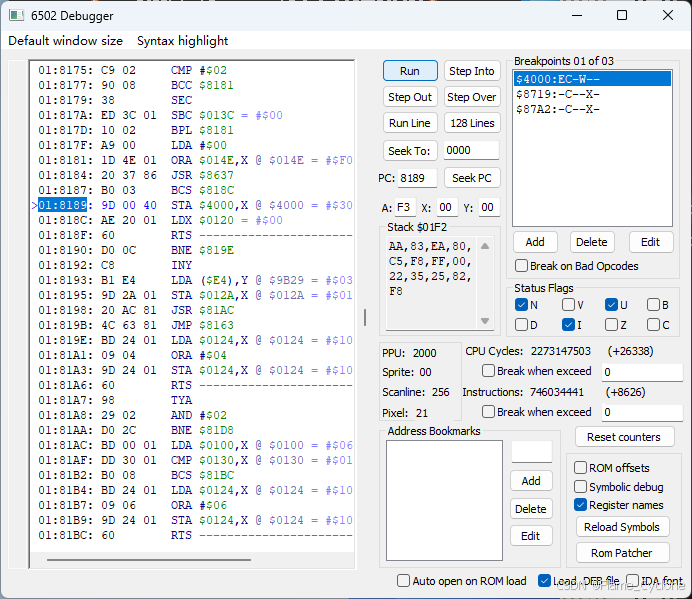Click Edit under the Breakpoints list
This screenshot has width=692, height=599.
651,242
